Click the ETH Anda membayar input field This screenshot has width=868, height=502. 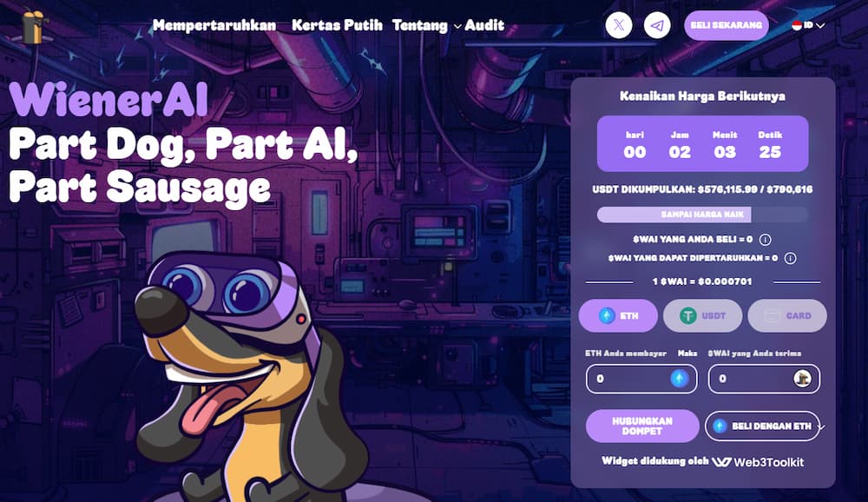pyautogui.click(x=641, y=379)
